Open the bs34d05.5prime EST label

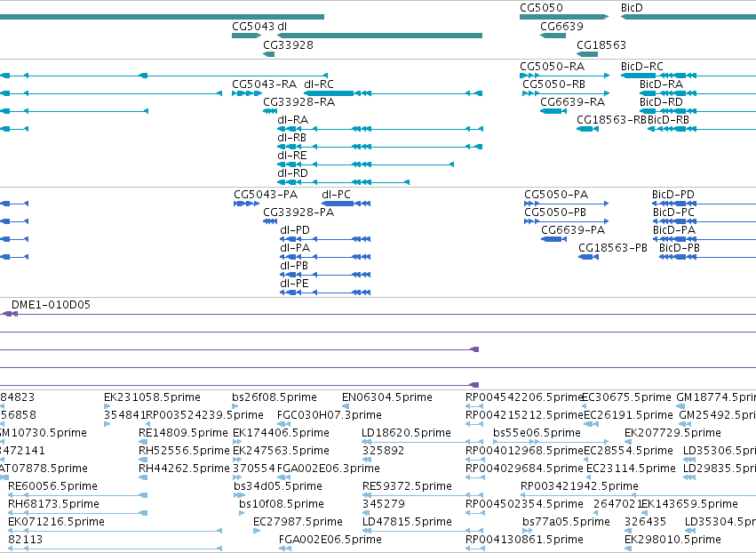tap(276, 486)
